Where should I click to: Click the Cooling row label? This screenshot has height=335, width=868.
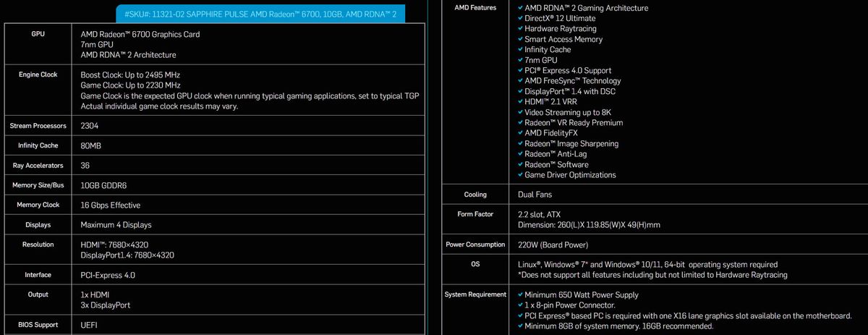475,195
